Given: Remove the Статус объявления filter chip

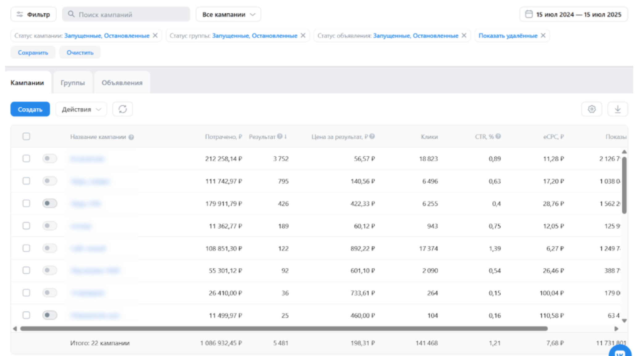Looking at the screenshot, I should click(464, 36).
